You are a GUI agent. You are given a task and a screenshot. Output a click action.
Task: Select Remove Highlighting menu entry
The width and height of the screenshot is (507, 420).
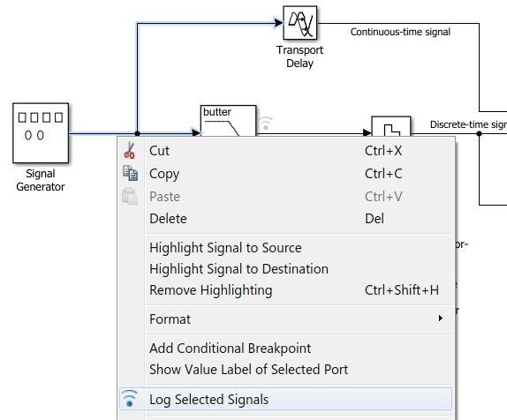285,290
